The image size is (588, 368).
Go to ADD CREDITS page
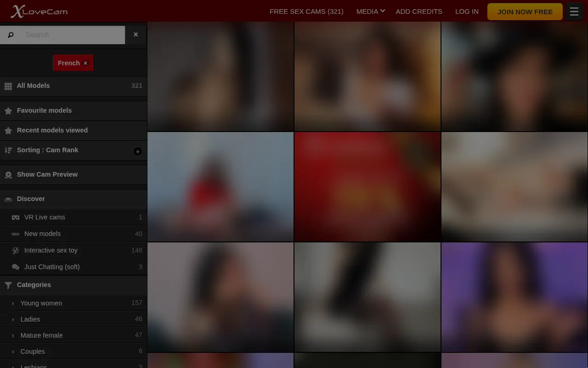coord(419,11)
